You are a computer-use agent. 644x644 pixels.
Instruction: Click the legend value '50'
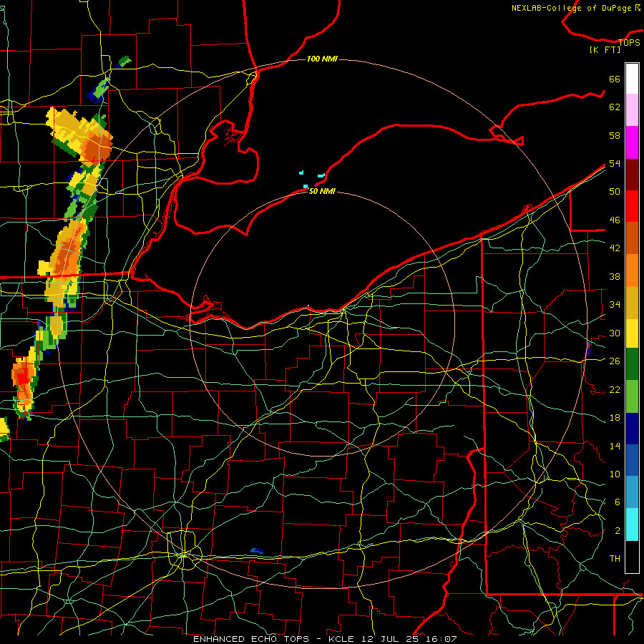[615, 191]
